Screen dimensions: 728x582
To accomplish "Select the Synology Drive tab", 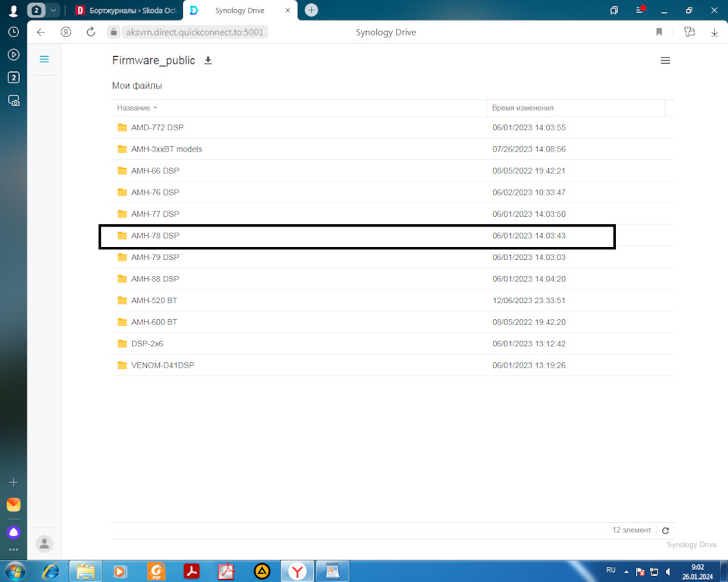I will [x=240, y=10].
